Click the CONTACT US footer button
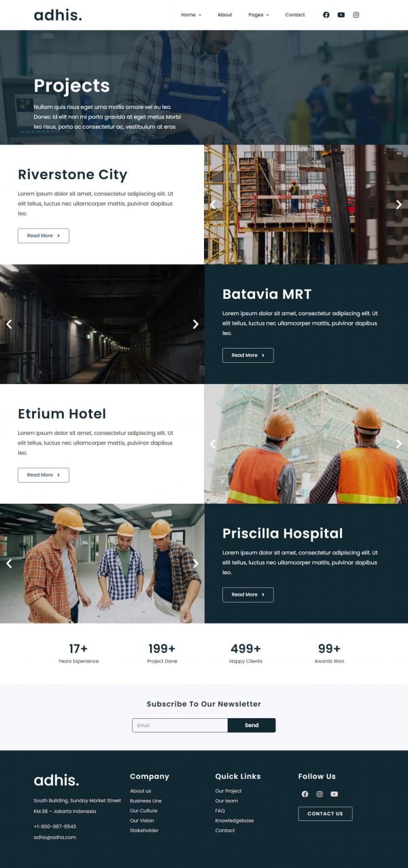 pyautogui.click(x=325, y=814)
